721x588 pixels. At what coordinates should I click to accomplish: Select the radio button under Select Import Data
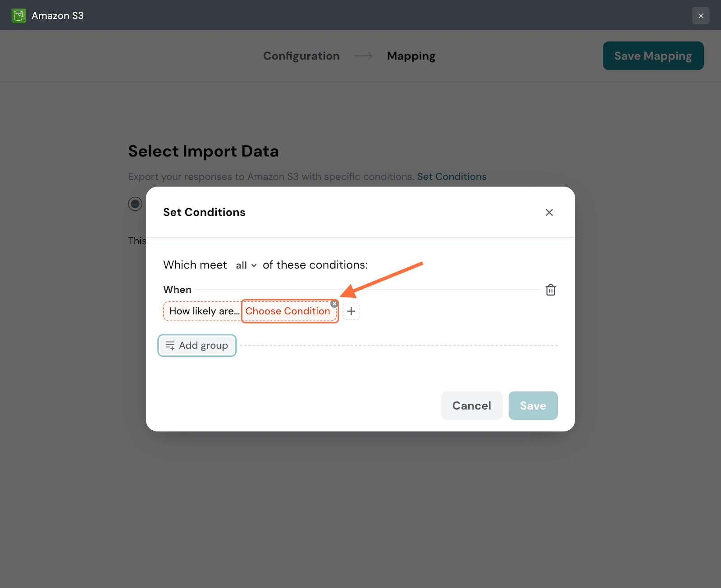click(135, 204)
